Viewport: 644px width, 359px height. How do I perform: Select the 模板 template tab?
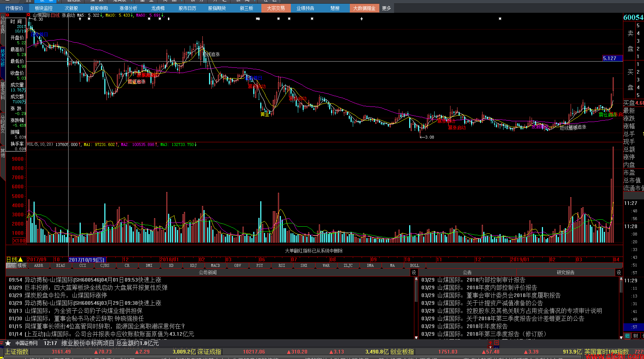[22, 265]
